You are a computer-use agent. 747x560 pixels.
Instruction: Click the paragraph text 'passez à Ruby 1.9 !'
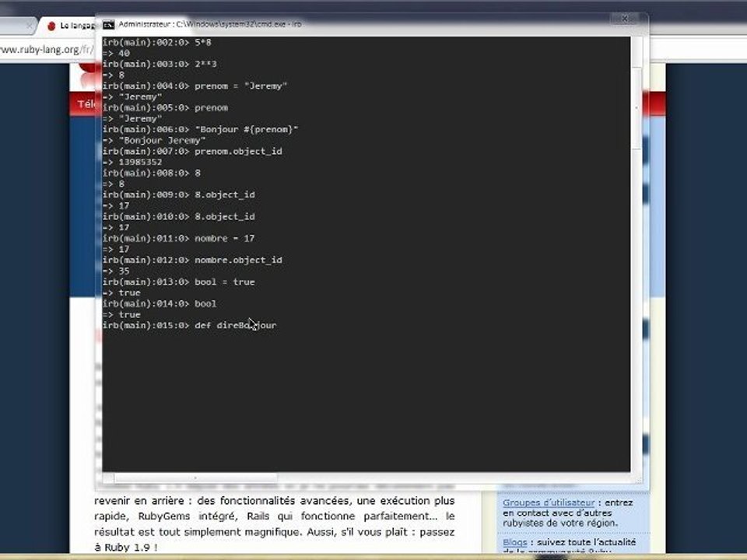[274, 540]
